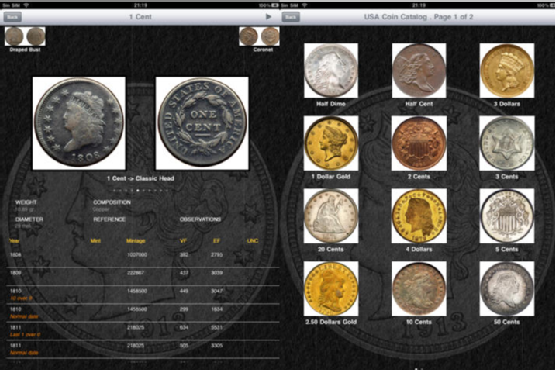This screenshot has width=555, height=370.
Task: Open the Draped Bust coin thumbnail
Action: point(25,36)
